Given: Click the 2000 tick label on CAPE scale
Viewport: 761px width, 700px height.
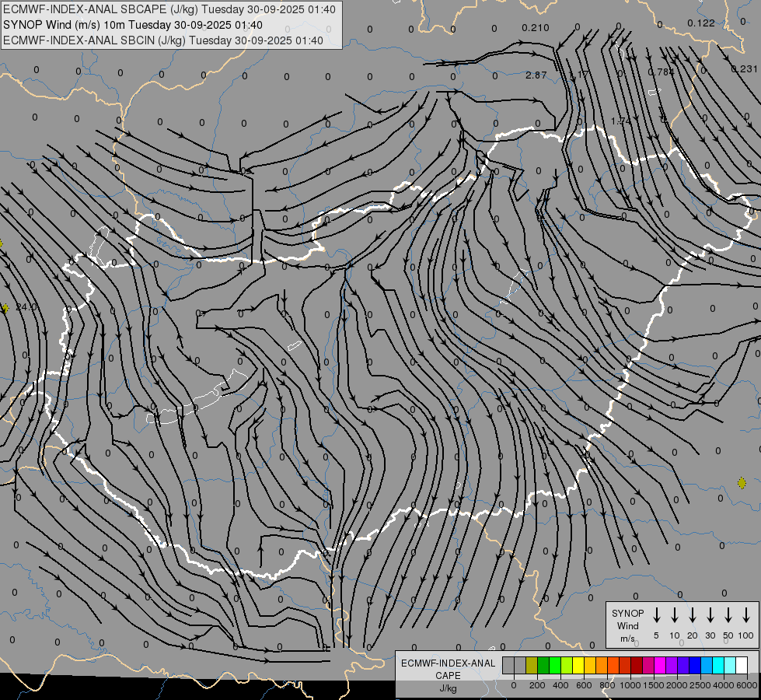Looking at the screenshot, I should pyautogui.click(x=677, y=685).
